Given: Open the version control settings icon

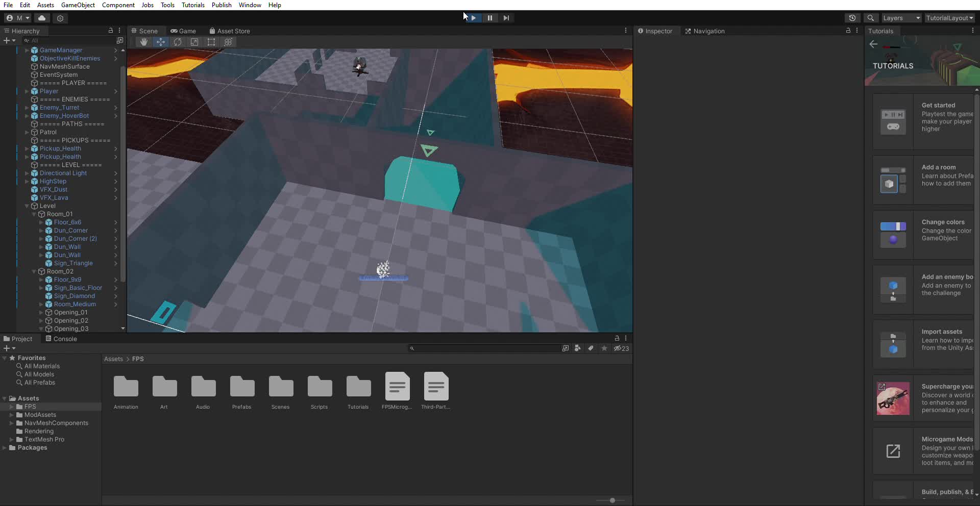Looking at the screenshot, I should pos(60,18).
